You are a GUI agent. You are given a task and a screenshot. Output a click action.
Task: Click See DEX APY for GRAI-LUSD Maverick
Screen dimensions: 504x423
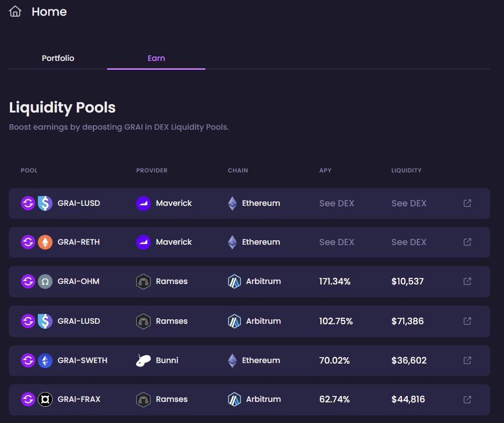point(336,203)
